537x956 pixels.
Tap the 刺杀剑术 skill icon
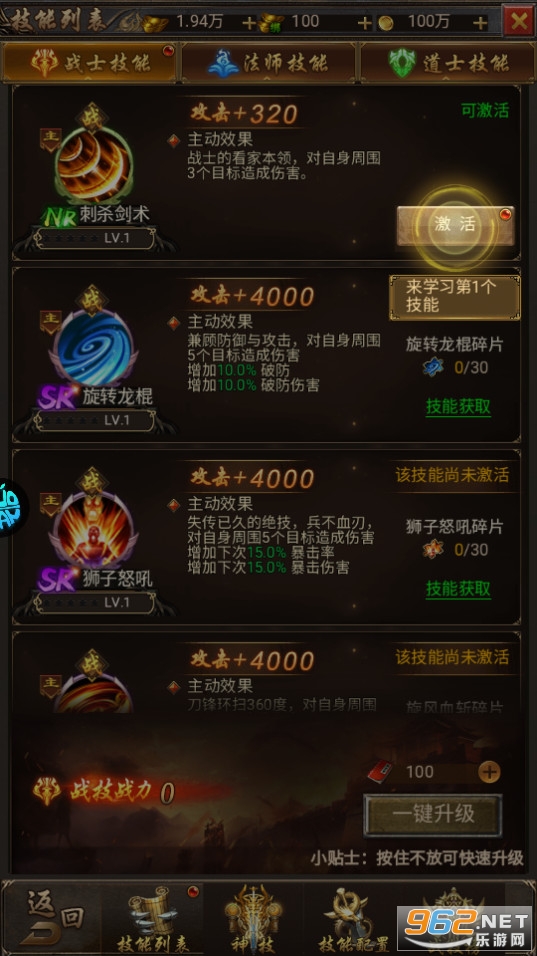[93, 164]
